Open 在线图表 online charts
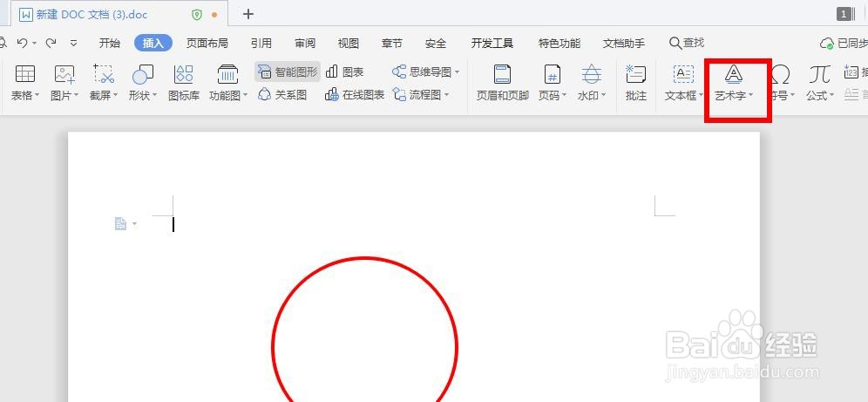 355,95
